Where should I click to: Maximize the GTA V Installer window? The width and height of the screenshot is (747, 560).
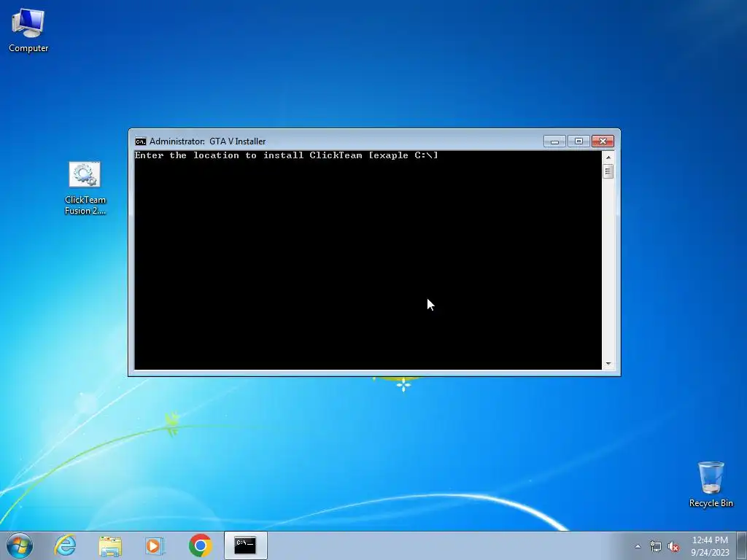(x=578, y=141)
